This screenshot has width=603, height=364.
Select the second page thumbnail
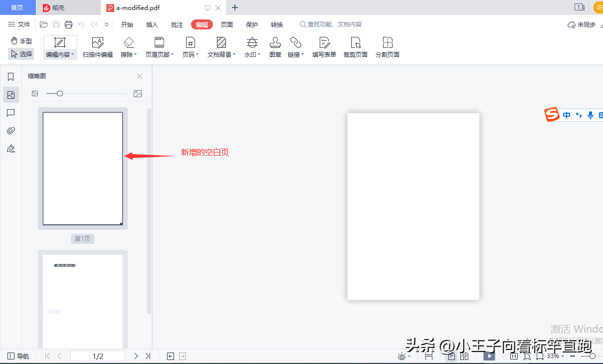pos(83,302)
